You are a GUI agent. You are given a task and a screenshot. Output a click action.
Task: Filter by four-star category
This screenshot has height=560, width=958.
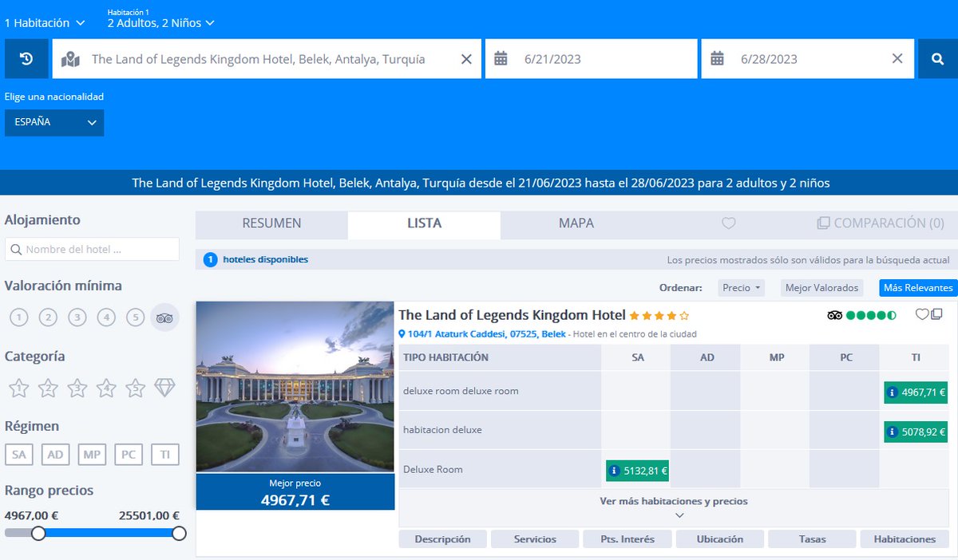pos(106,388)
